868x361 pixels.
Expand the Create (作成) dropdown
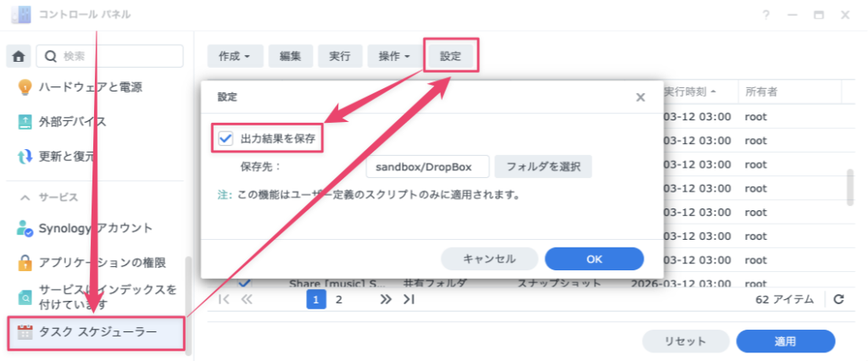(235, 56)
